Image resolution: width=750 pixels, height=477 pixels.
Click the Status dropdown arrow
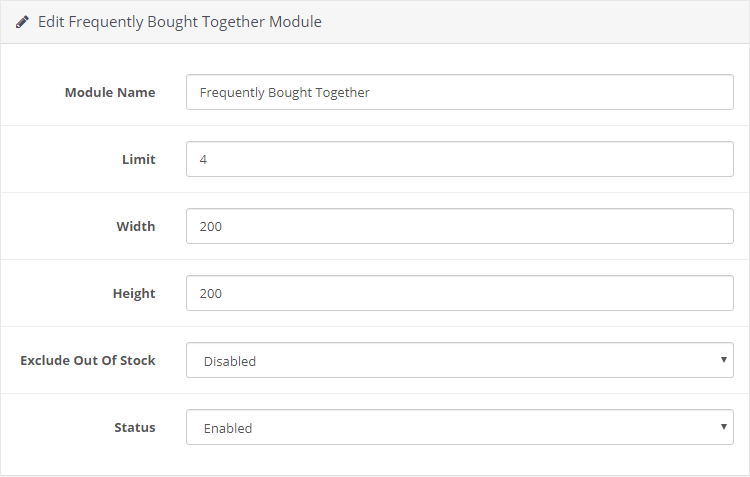point(724,426)
